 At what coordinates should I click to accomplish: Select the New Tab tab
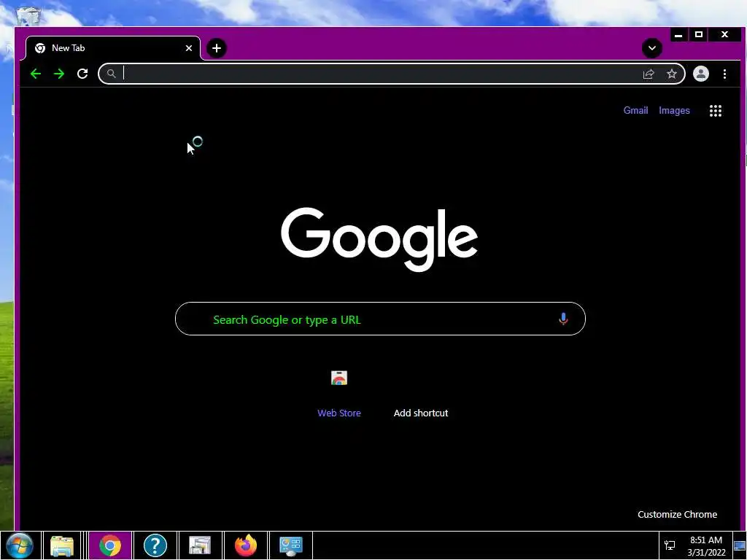[113, 48]
